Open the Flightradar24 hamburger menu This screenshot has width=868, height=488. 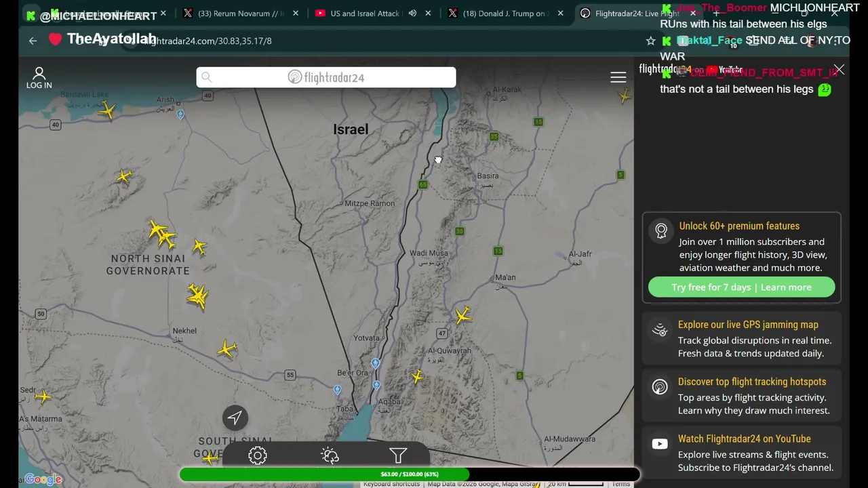[618, 78]
